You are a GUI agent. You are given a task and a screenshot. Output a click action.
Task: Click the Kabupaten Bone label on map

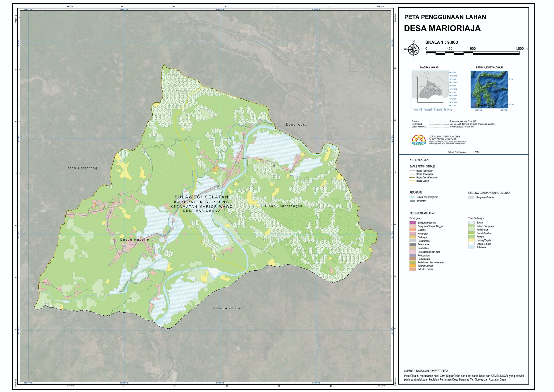pos(229,308)
